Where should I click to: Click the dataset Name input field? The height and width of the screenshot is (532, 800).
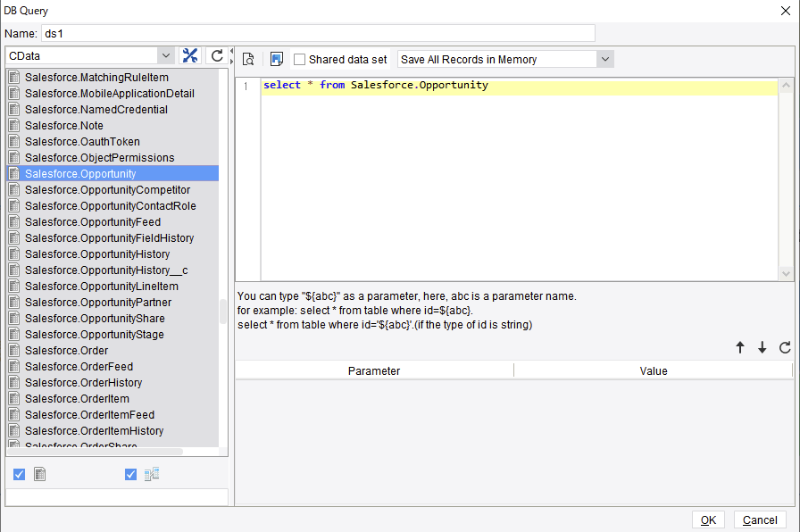[318, 33]
